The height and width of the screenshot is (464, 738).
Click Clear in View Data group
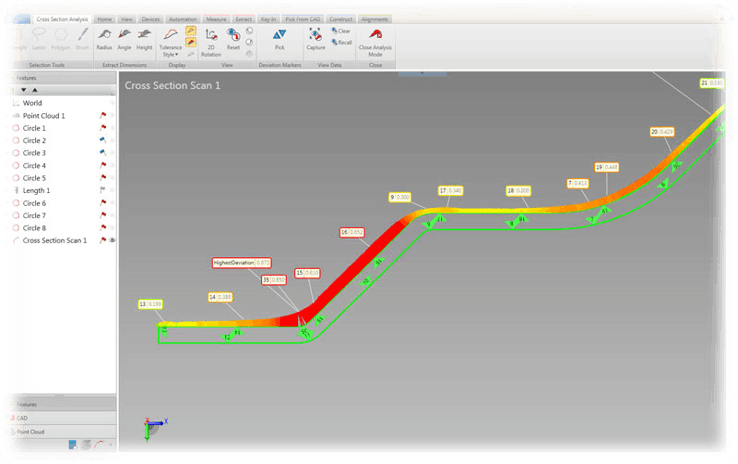click(x=341, y=31)
